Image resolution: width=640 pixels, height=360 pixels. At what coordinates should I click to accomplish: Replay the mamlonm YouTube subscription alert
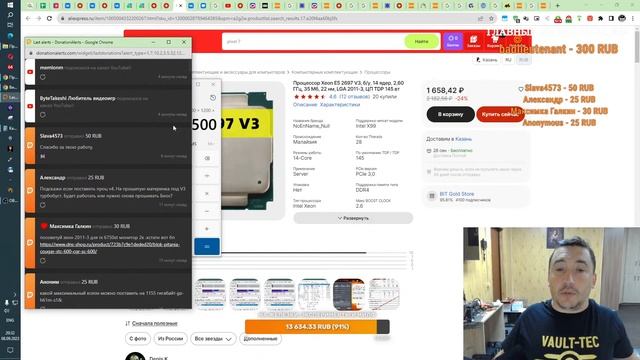pos(43,77)
